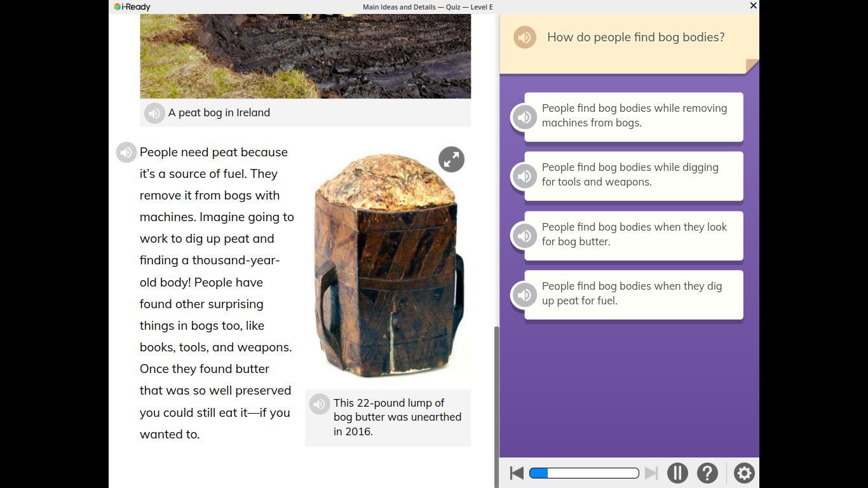Skip to the next quiz item
Screen dimensions: 868x488
click(x=651, y=473)
